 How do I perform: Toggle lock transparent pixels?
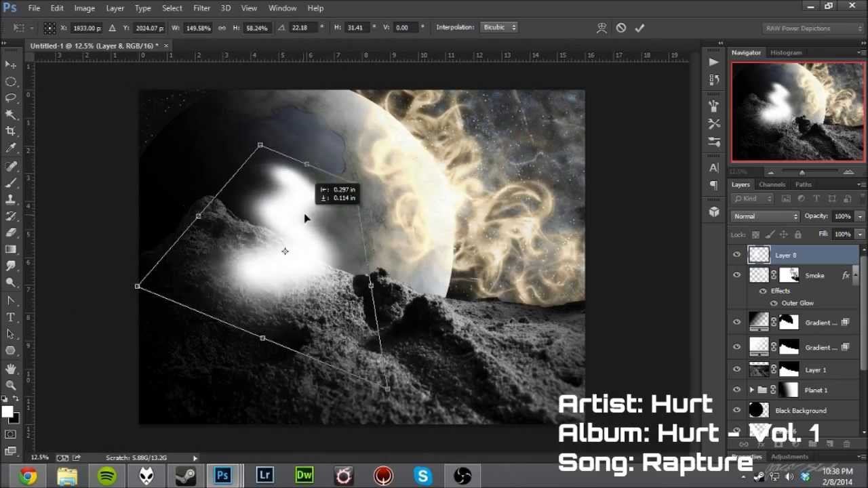tap(755, 235)
